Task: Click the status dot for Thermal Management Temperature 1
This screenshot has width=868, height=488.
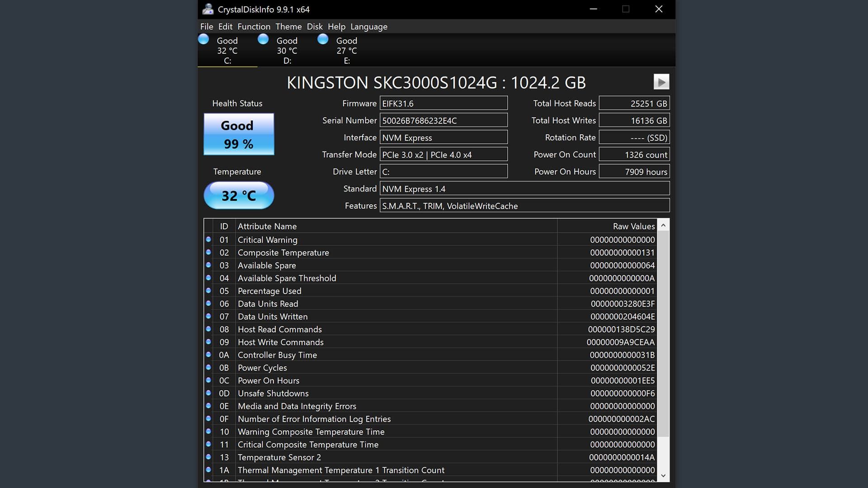Action: 208,470
